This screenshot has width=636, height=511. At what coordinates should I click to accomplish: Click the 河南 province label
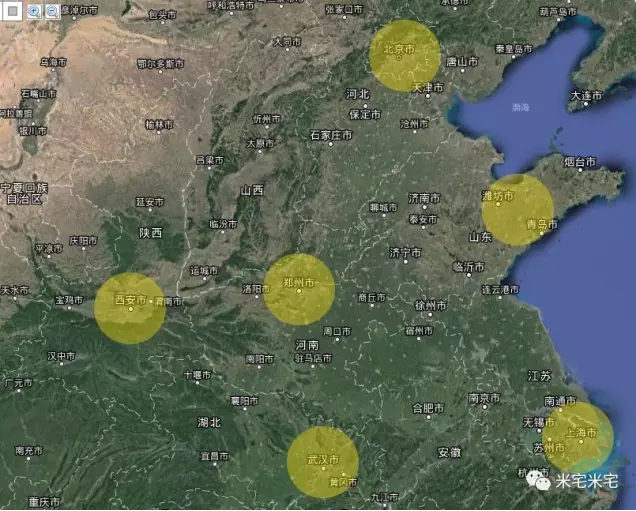coord(307,345)
